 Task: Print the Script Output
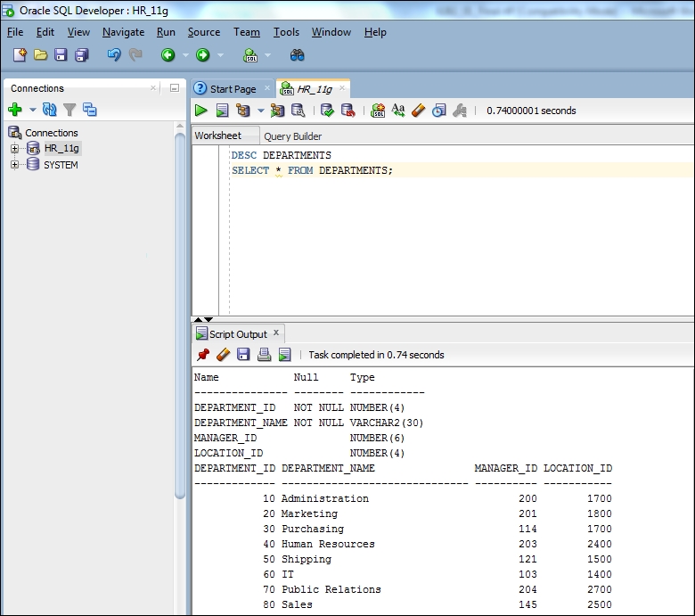coord(264,355)
